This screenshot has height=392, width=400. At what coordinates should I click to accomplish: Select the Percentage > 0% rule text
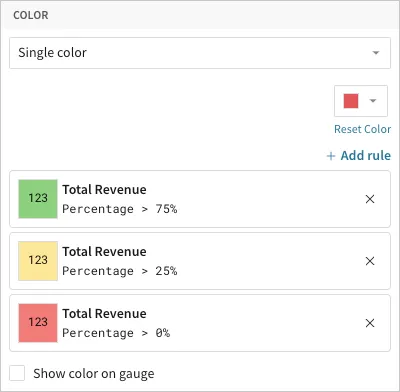coord(116,333)
